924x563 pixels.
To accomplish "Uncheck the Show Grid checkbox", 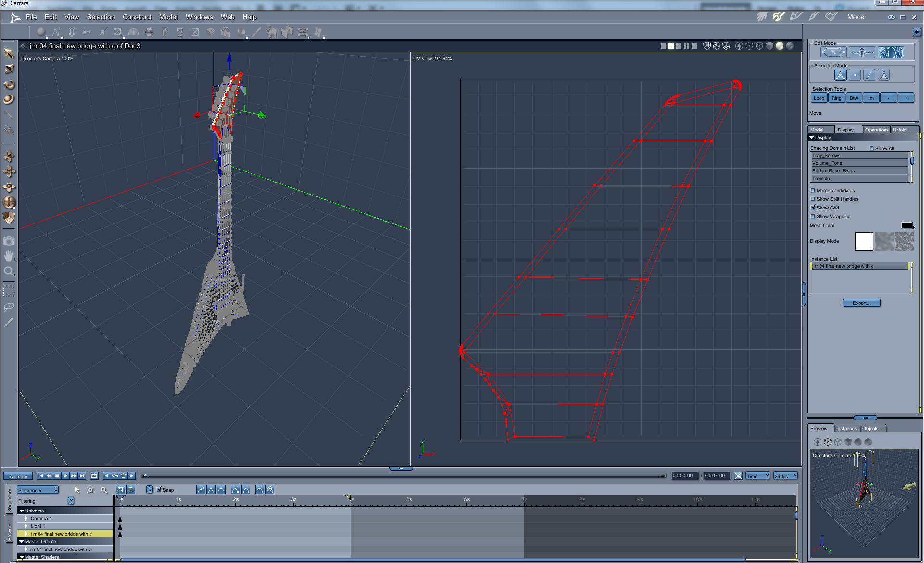I will pyautogui.click(x=813, y=208).
